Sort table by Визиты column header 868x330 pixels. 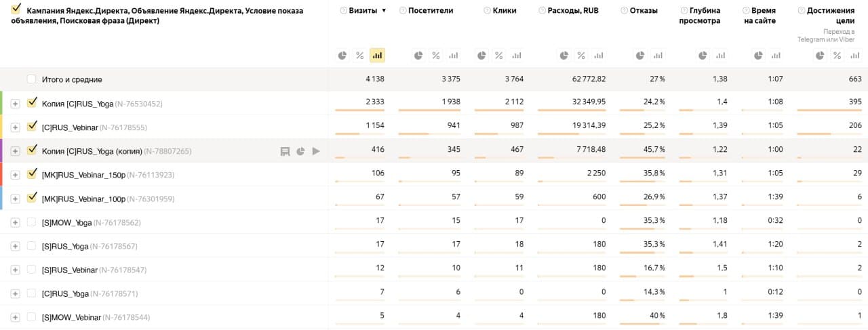tap(363, 11)
